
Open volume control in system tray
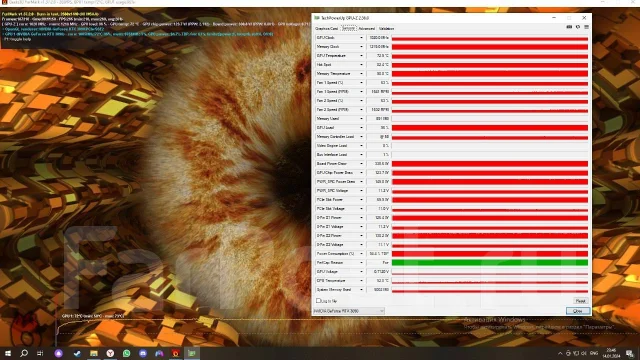(x=584, y=353)
